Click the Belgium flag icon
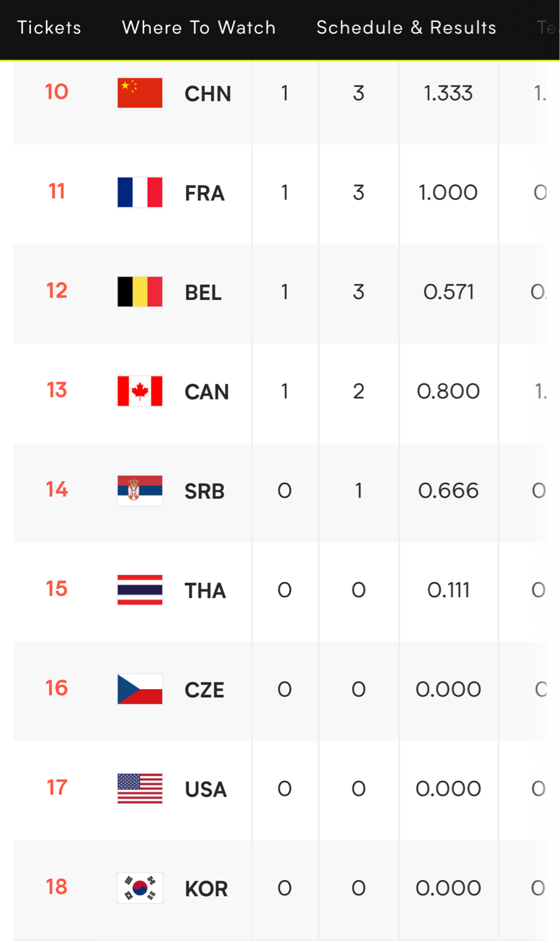This screenshot has width=560, height=943. coord(140,292)
